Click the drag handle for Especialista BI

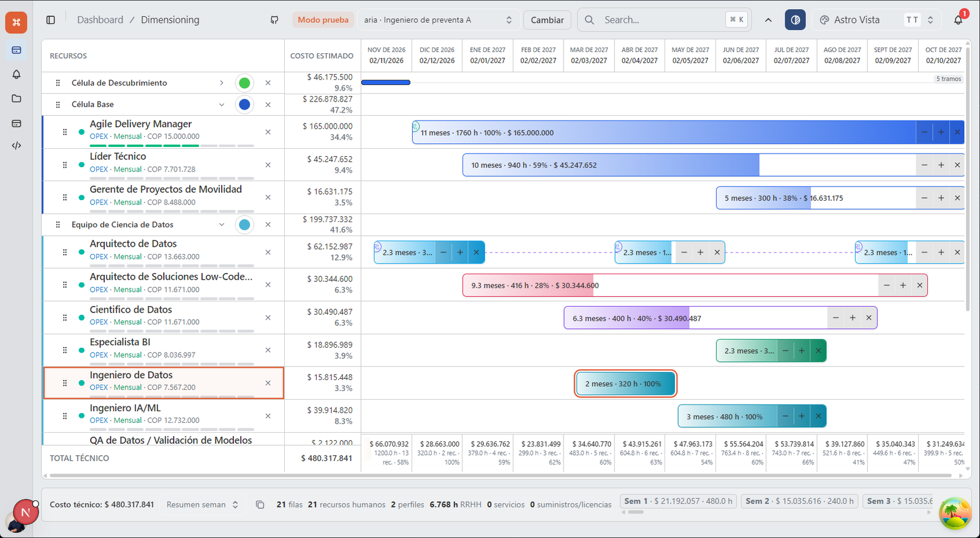tap(65, 350)
